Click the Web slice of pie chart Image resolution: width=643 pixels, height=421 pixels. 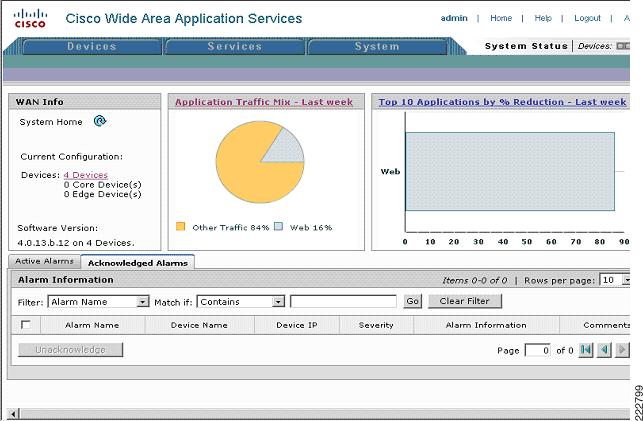point(287,148)
